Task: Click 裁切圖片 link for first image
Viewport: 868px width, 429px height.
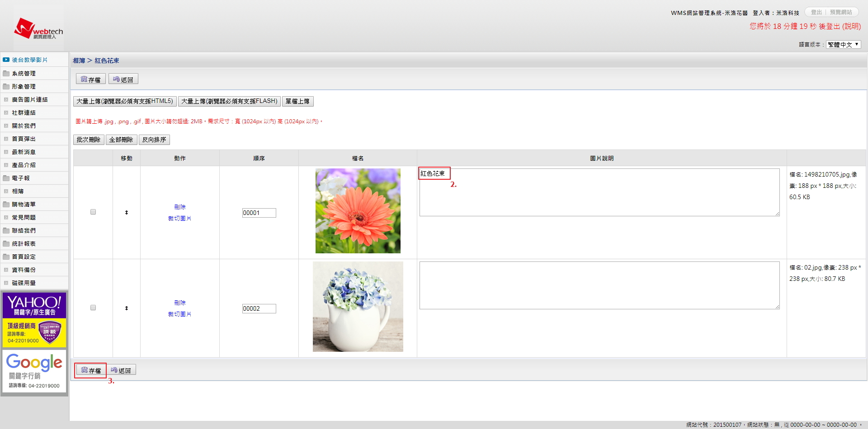Action: point(179,219)
